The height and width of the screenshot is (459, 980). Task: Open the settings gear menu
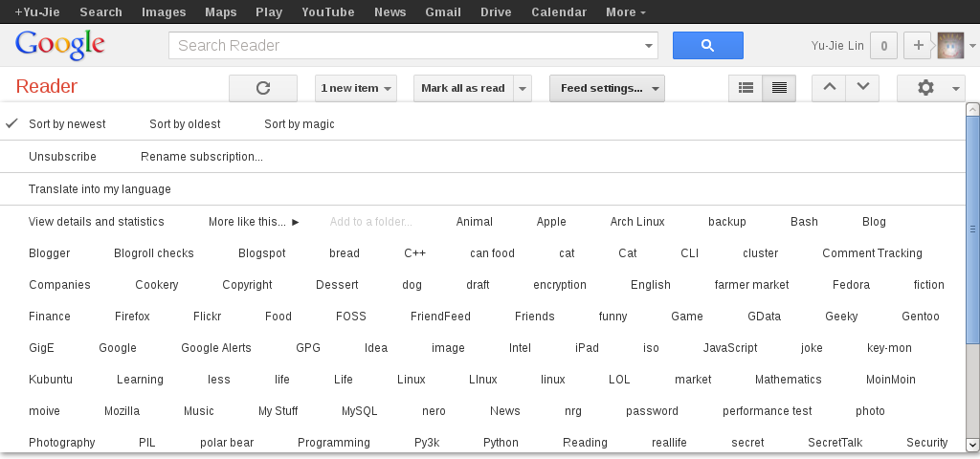[x=930, y=88]
